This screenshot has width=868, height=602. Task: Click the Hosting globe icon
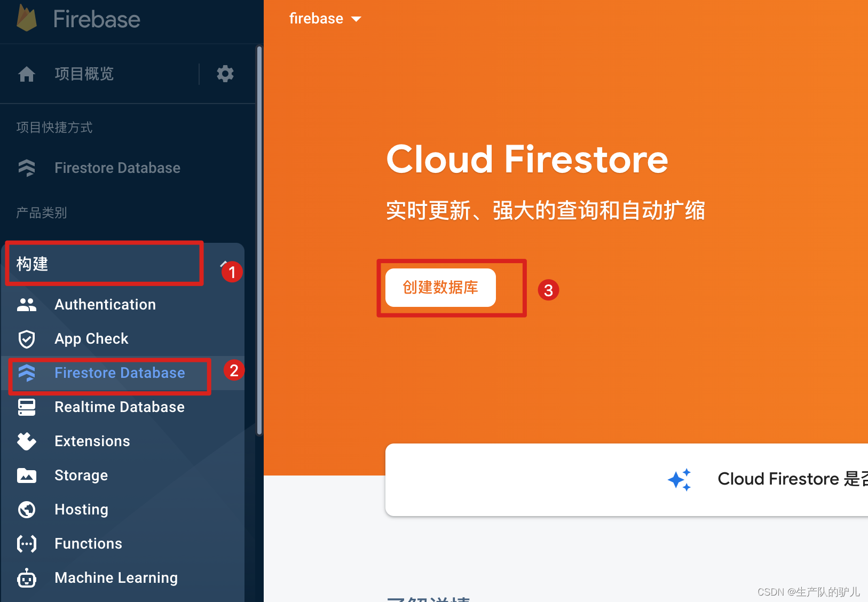coord(27,510)
